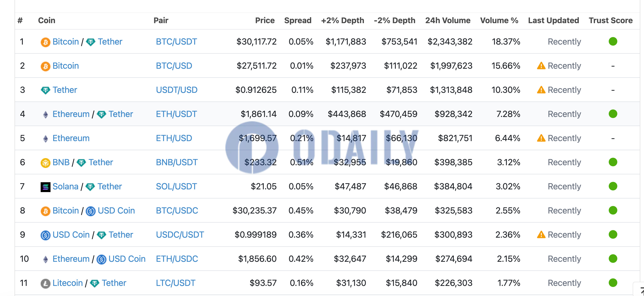The width and height of the screenshot is (644, 296).
Task: Open the Ethereum coin page from row 5
Action: click(x=71, y=138)
